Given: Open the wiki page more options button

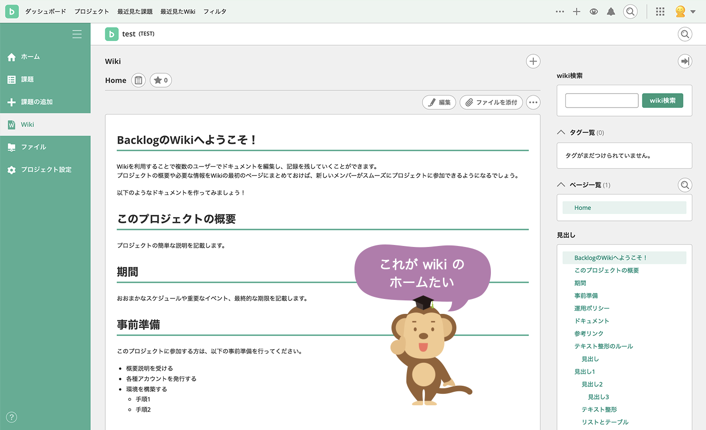Looking at the screenshot, I should 533,102.
